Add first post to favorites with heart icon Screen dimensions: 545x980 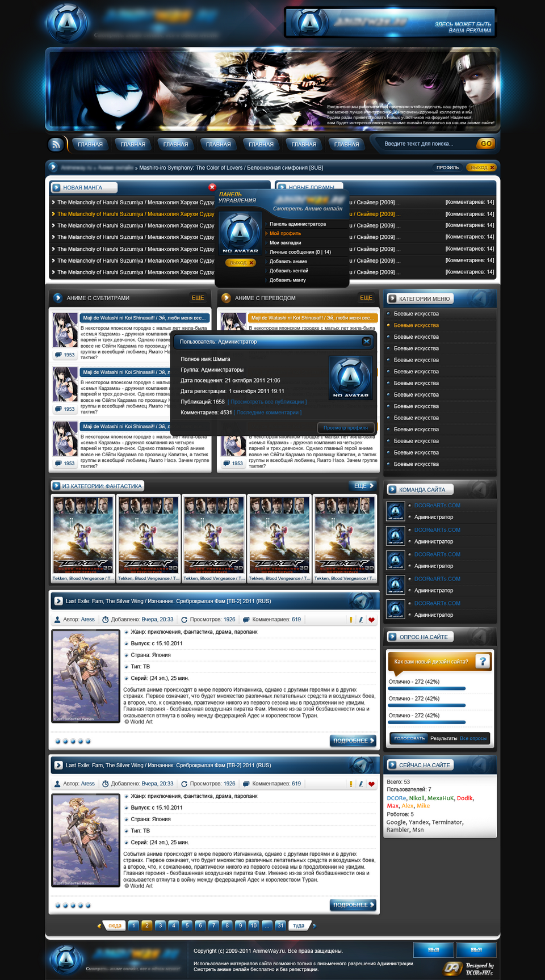click(371, 620)
